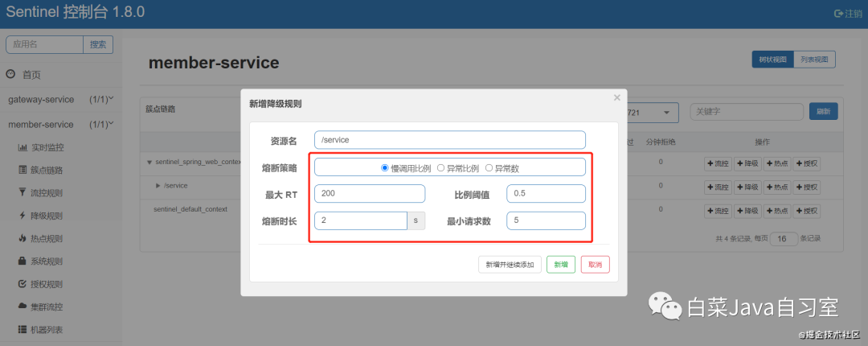Click the Sentinel 控制台 1.8.0 title
The image size is (868, 346).
(76, 12)
